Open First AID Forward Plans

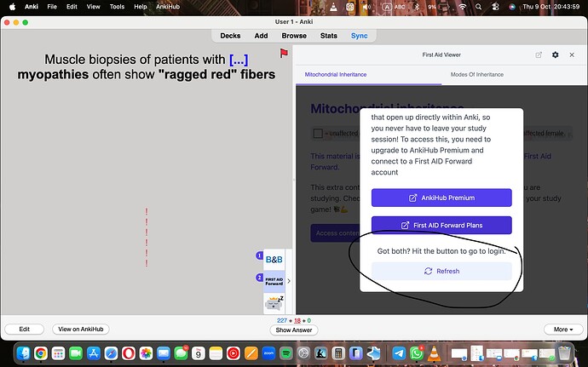point(441,225)
